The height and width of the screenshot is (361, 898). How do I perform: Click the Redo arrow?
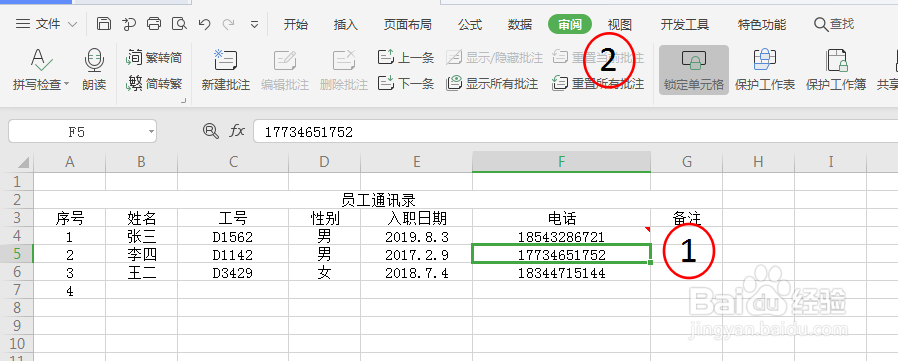pos(229,24)
